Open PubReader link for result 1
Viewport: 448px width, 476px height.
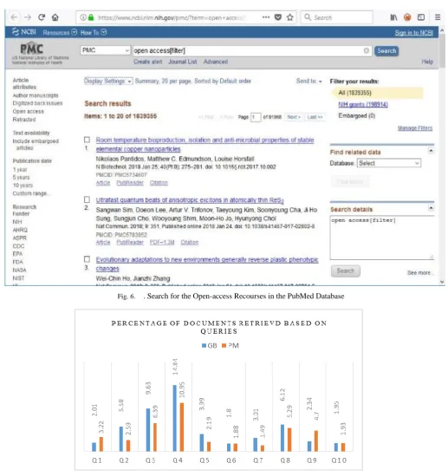(x=130, y=183)
